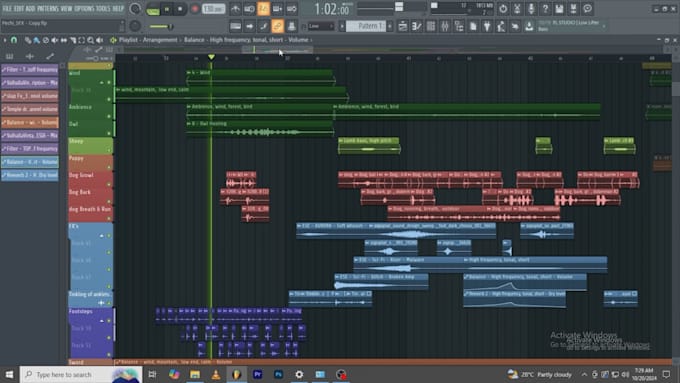Viewport: 680px width, 383px height.
Task: Select the Paint brush tool in playlist toolbar
Action: point(36,40)
